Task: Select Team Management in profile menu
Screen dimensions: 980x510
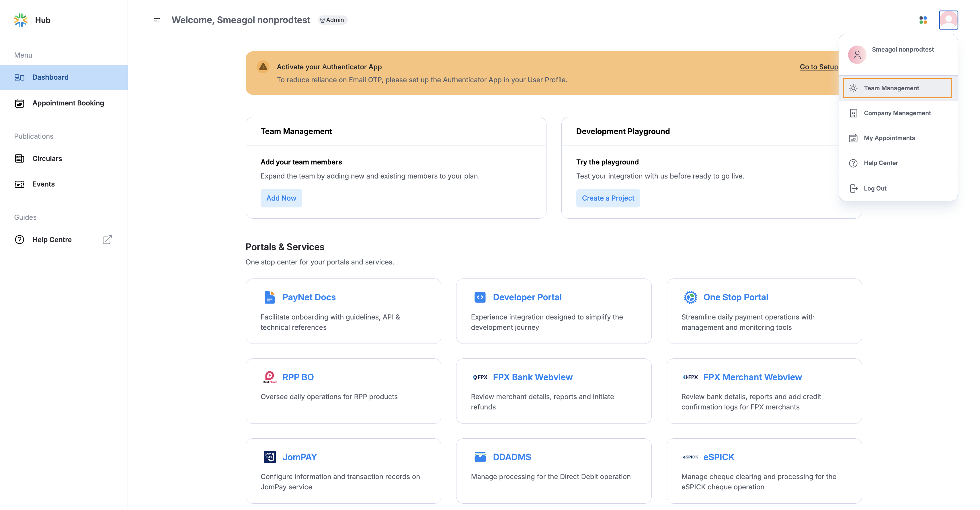Action: (897, 88)
